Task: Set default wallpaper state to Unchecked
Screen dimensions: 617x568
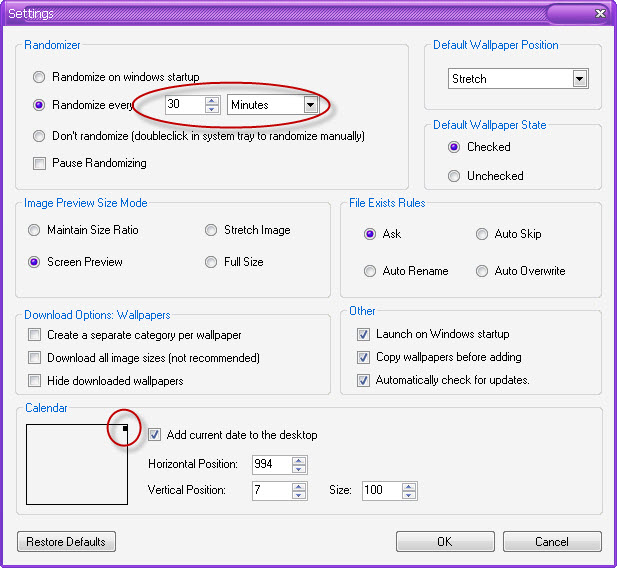Action: pos(454,176)
